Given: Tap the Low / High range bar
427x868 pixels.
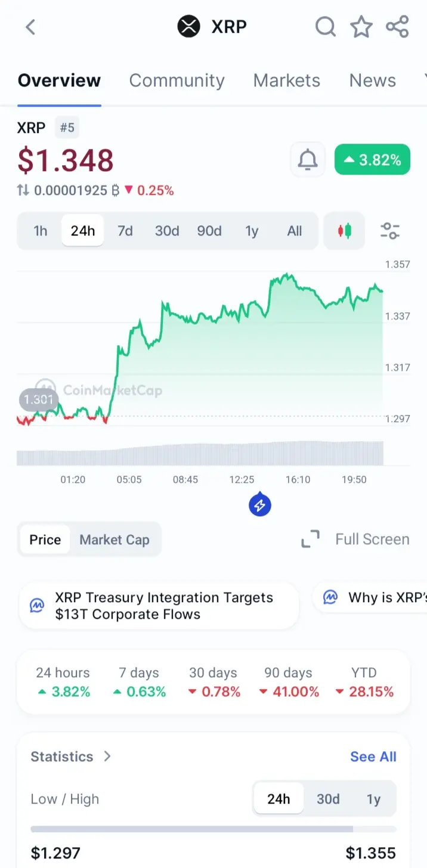Looking at the screenshot, I should click(x=213, y=829).
